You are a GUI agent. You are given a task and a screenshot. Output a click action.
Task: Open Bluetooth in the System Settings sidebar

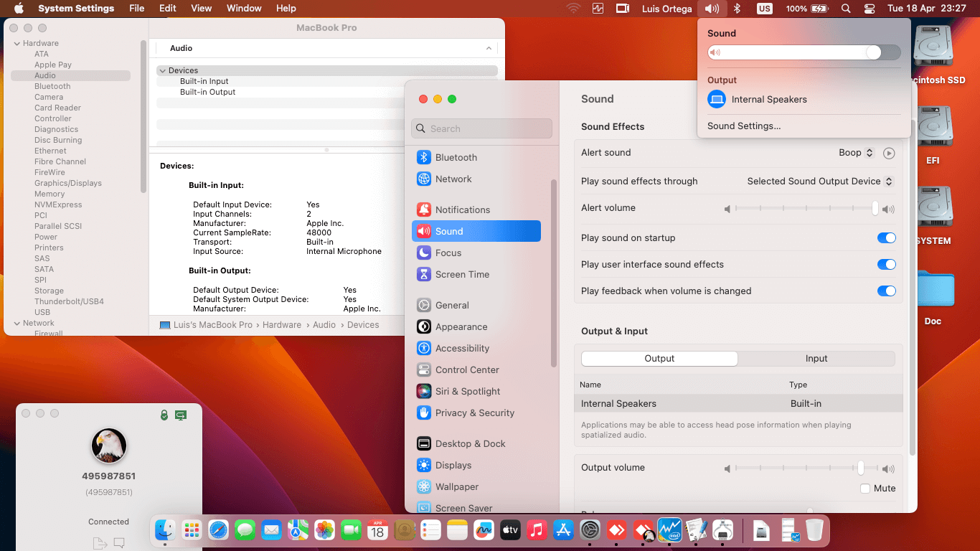(x=476, y=157)
